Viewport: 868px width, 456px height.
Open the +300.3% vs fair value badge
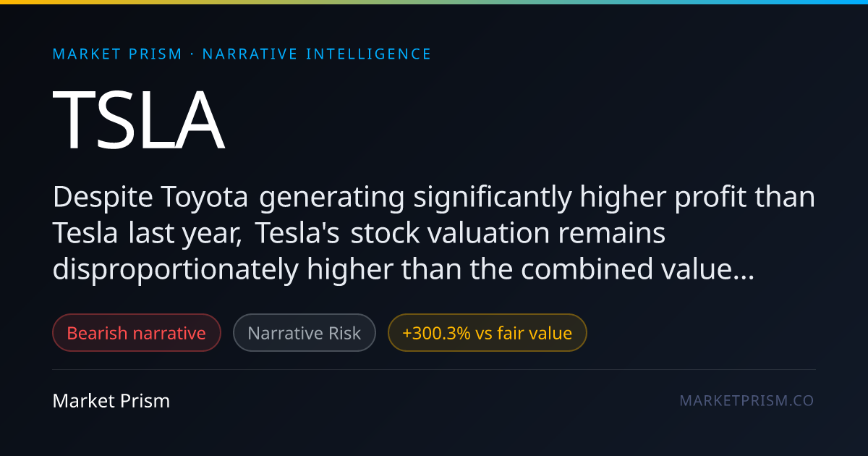click(488, 333)
